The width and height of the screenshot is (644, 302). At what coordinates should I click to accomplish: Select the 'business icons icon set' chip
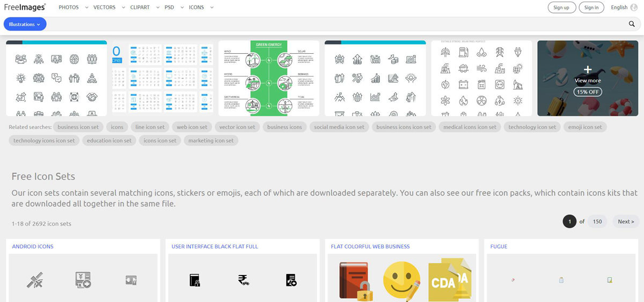click(x=404, y=127)
